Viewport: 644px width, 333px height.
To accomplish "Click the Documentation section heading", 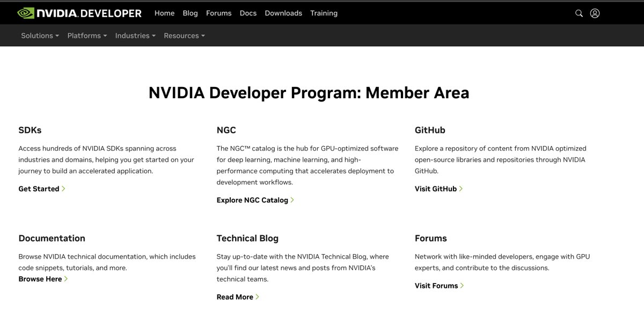I will 52,238.
